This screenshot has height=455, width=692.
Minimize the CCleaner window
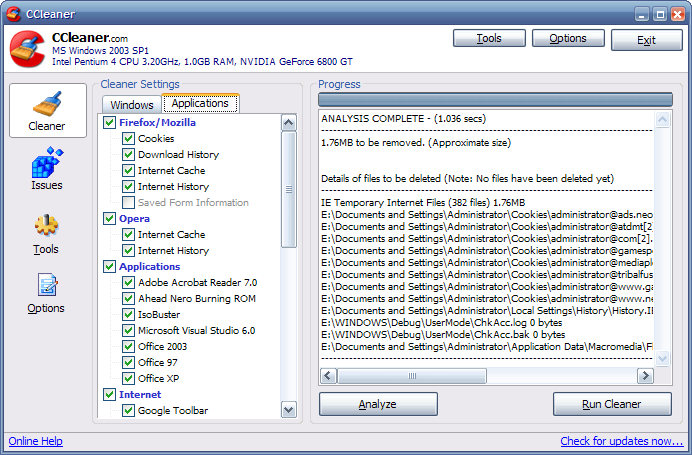[x=642, y=14]
